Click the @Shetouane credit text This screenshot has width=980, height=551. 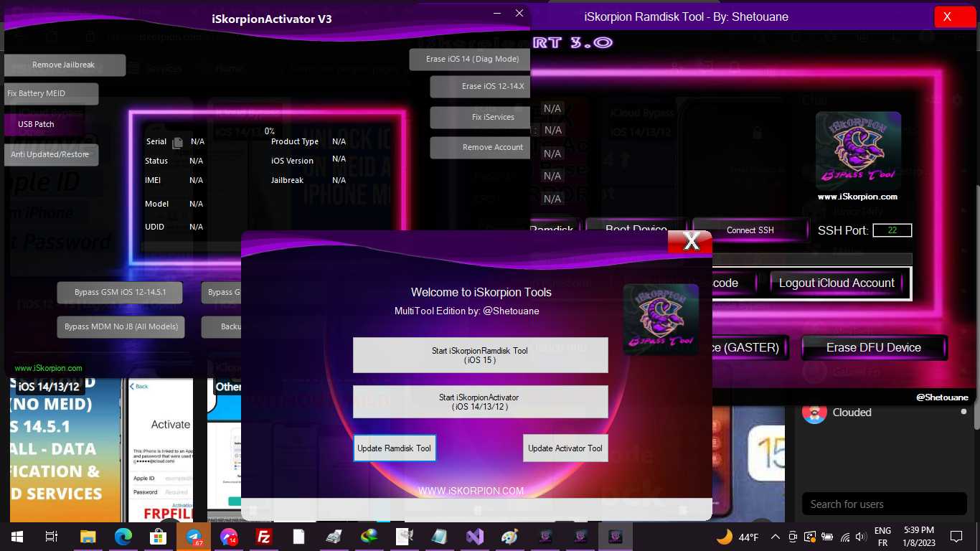[x=942, y=397]
